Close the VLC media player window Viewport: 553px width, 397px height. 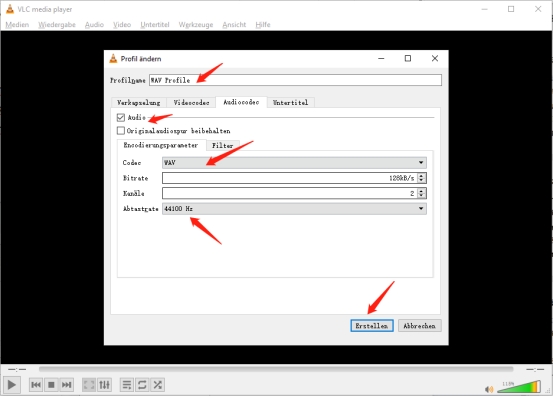pos(538,9)
